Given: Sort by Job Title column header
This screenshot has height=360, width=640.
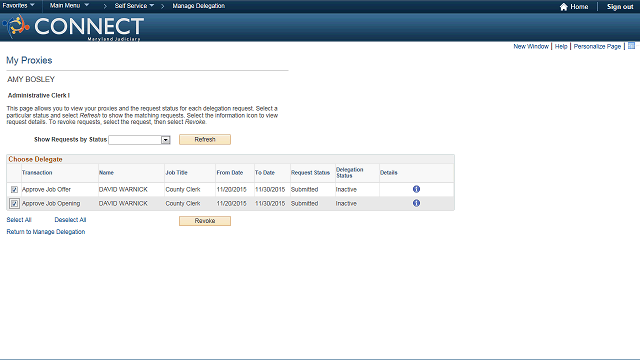Looking at the screenshot, I should (x=176, y=173).
